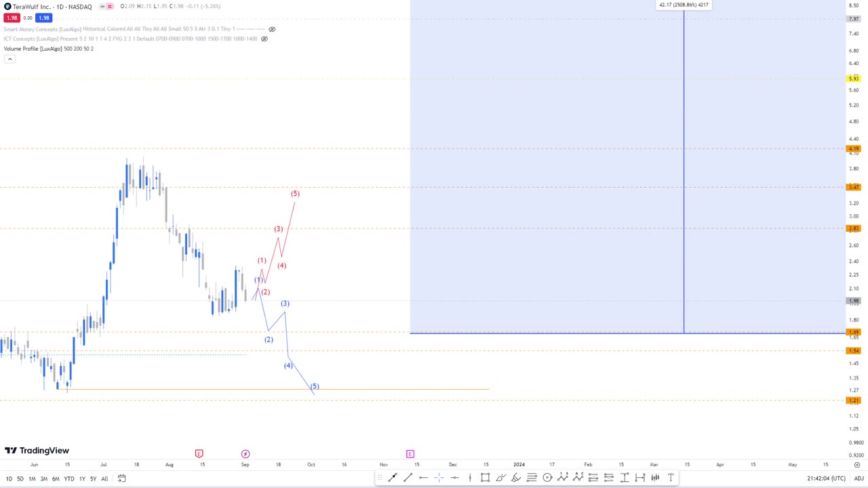868x488 pixels.
Task: Set time range to 3M
Action: pos(43,479)
